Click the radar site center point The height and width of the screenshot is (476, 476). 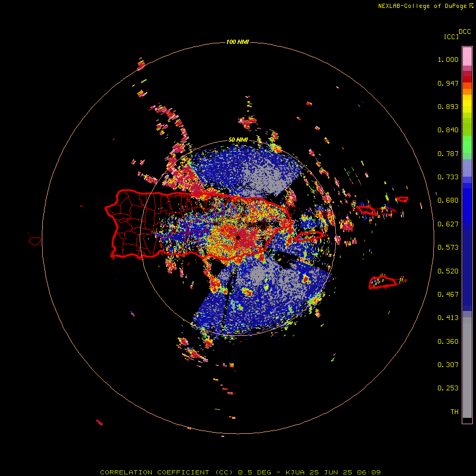click(238, 237)
